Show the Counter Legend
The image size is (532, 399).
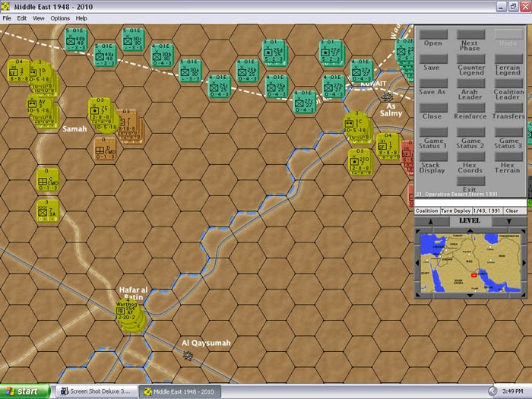click(470, 59)
